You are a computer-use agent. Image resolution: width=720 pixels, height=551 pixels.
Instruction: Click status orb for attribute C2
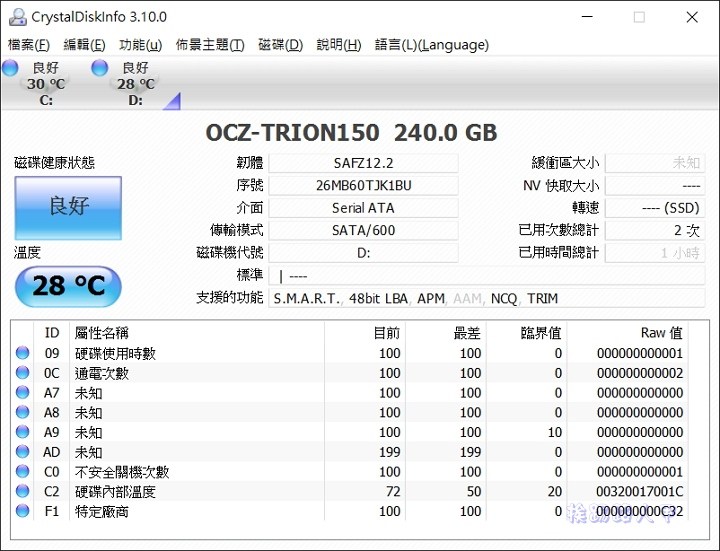click(22, 491)
